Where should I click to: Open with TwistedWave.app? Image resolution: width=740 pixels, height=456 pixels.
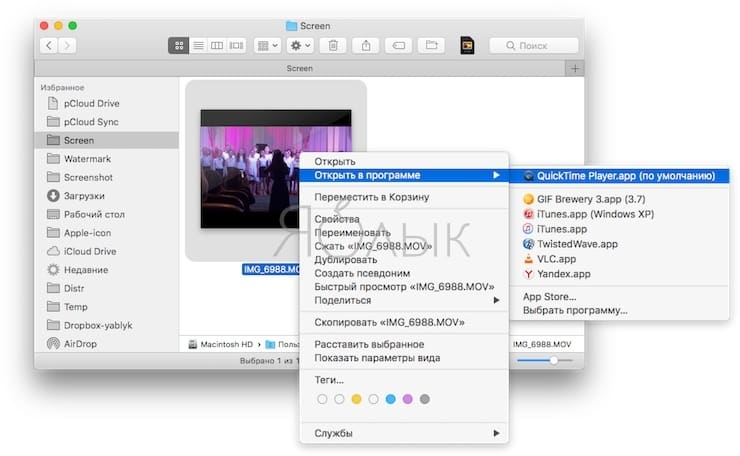pyautogui.click(x=620, y=244)
